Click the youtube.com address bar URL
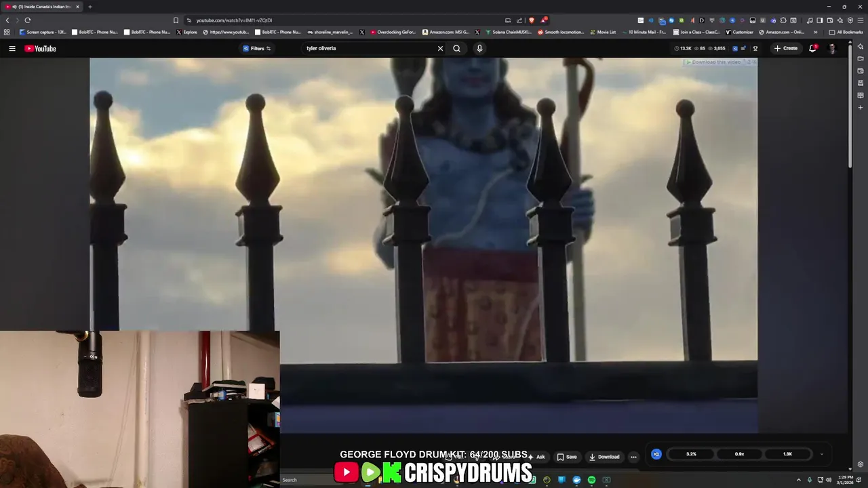868x488 pixels. coord(234,20)
